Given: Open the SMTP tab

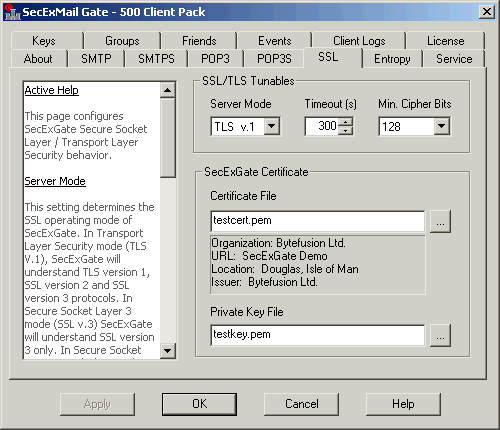Looking at the screenshot, I should click(x=96, y=59).
